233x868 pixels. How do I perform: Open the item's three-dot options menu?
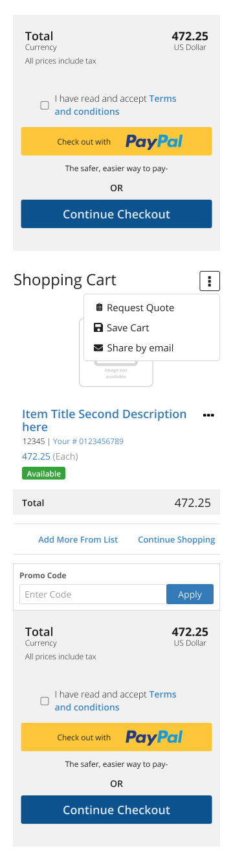pos(208,415)
